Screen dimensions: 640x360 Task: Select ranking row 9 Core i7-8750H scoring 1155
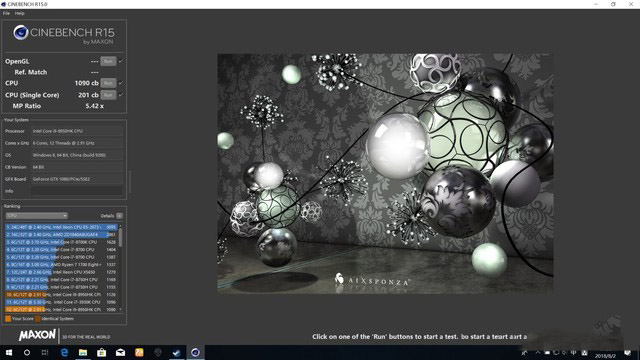[x=61, y=287]
